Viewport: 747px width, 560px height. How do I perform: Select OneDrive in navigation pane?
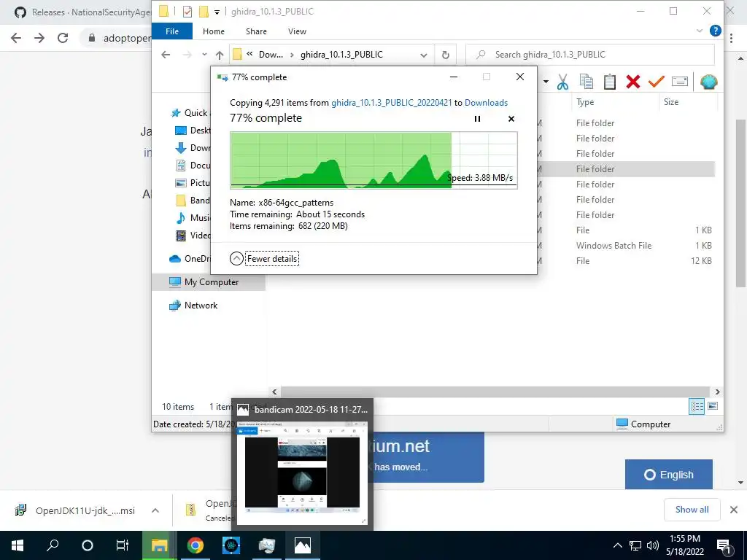(x=190, y=259)
